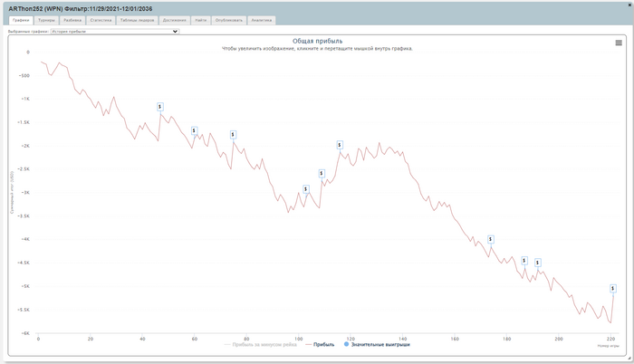Switch to the Аналитика tab

click(262, 20)
